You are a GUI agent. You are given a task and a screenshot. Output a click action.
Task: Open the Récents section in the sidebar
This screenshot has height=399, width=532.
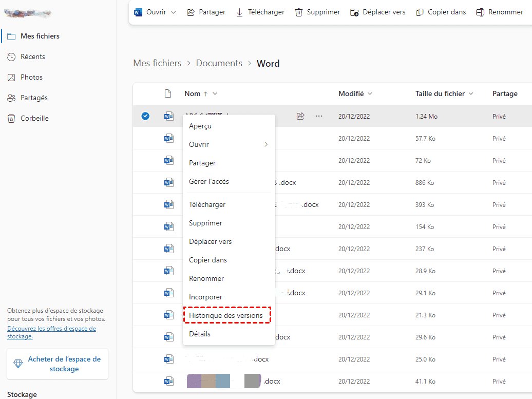pyautogui.click(x=32, y=56)
